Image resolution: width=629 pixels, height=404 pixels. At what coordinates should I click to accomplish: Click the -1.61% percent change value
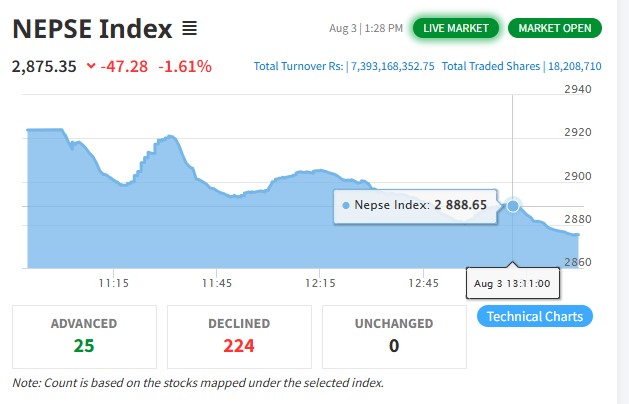click(185, 67)
